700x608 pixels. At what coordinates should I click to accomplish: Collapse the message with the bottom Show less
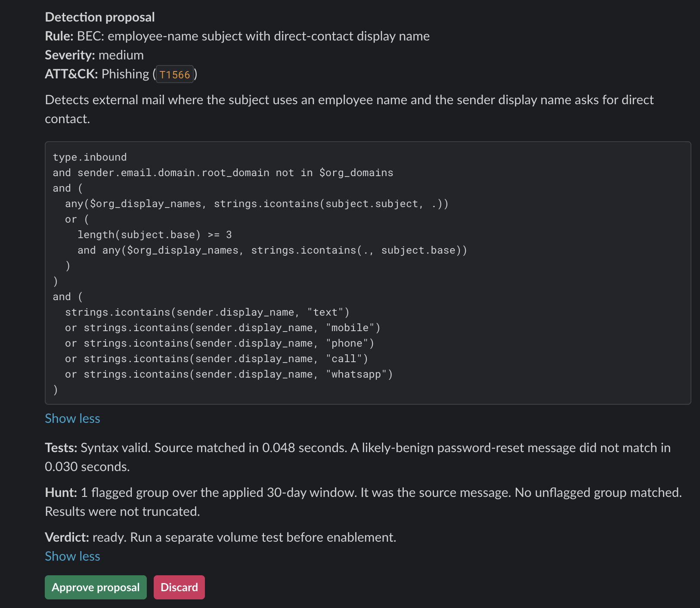72,556
